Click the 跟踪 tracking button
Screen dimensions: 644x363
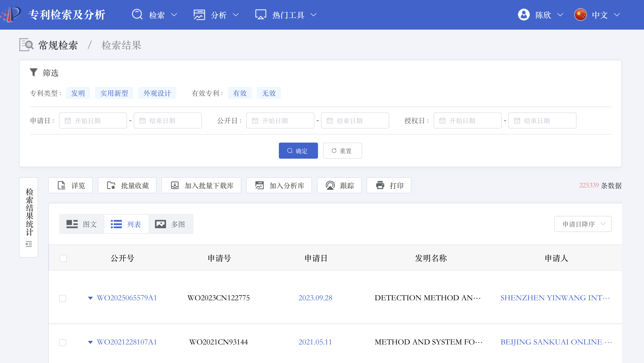(x=339, y=185)
